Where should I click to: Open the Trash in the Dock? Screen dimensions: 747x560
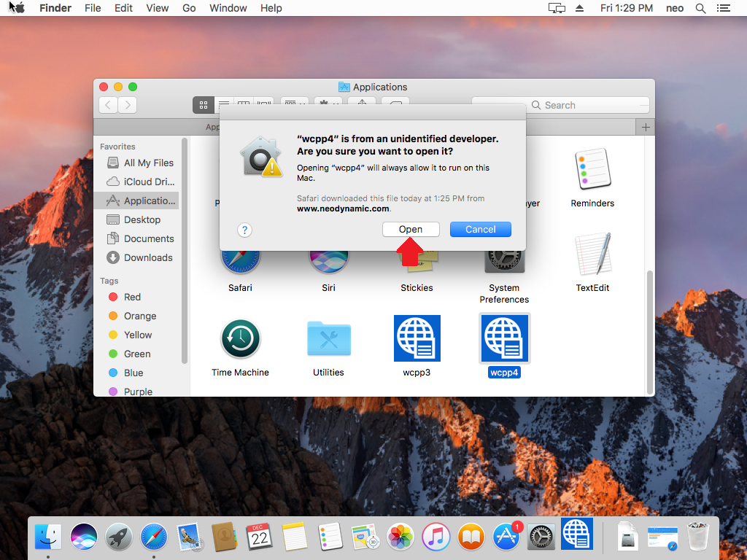point(698,537)
